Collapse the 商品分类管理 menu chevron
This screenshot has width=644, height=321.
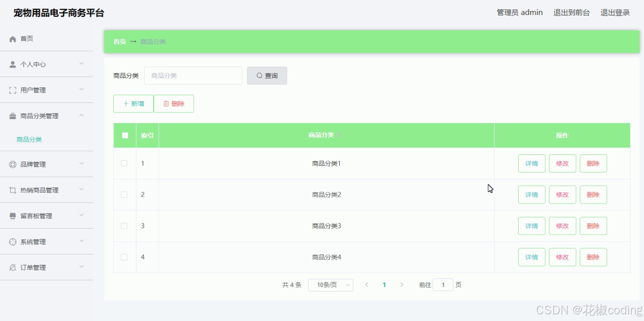(x=82, y=115)
